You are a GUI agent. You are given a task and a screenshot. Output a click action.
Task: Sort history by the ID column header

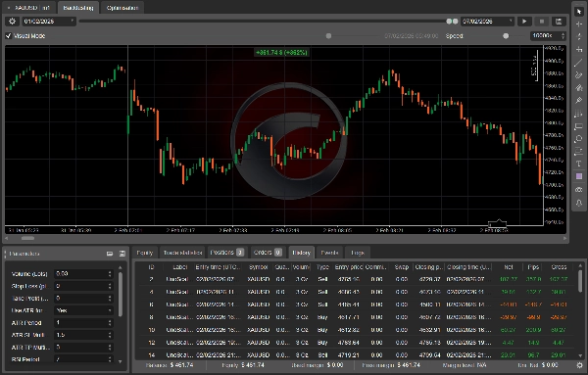click(151, 267)
